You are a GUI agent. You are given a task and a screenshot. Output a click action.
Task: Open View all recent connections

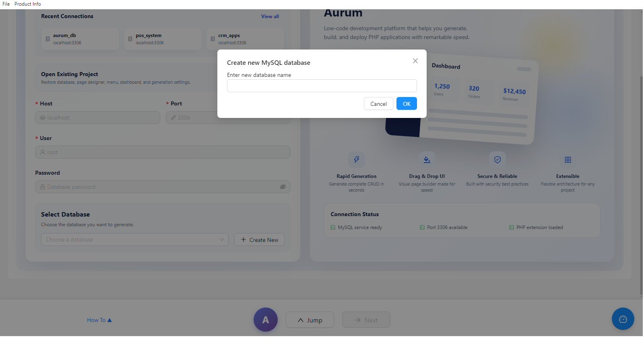(270, 17)
